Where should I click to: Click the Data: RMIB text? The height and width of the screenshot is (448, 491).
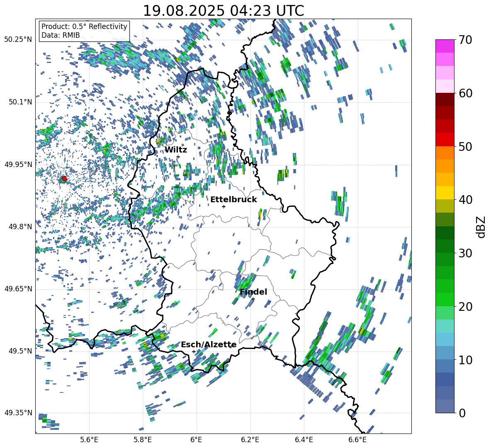61,35
